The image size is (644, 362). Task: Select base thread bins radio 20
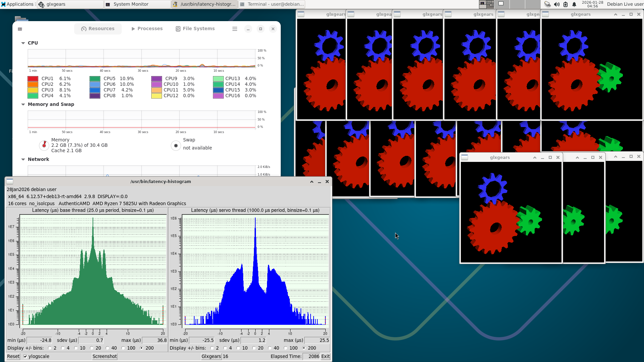(92, 348)
